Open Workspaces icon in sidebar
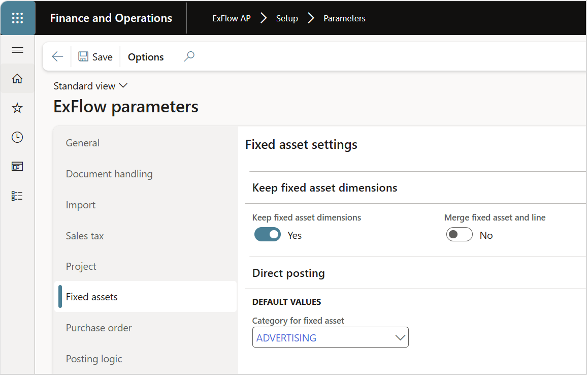The height and width of the screenshot is (376, 588). 18,167
